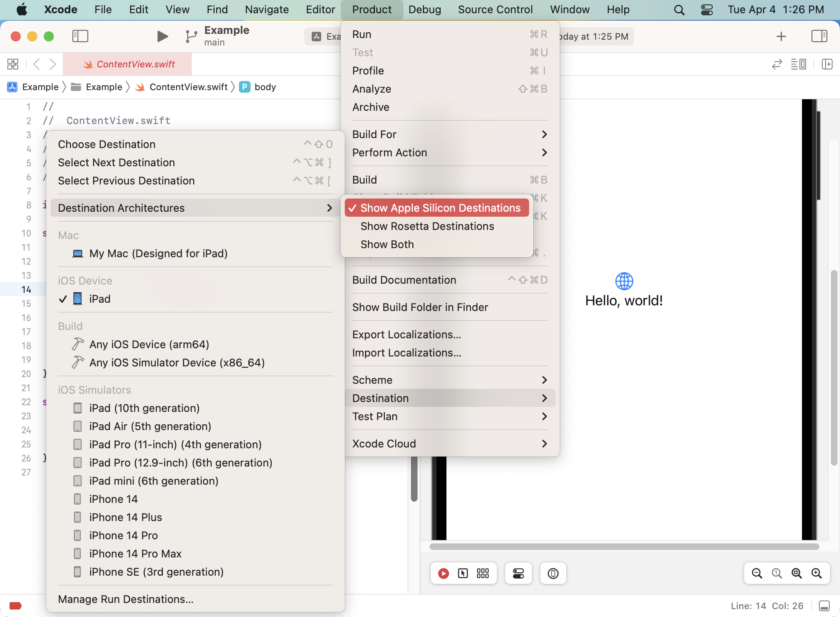Image resolution: width=840 pixels, height=617 pixels.
Task: Click the horizontal scrollbar below preview canvas
Action: tap(624, 547)
